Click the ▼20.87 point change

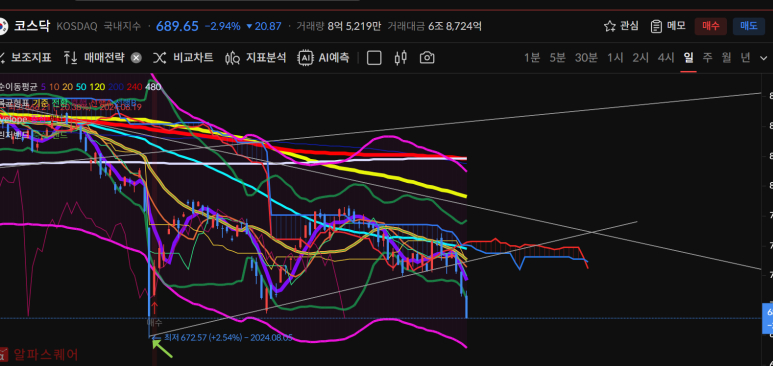coord(263,26)
